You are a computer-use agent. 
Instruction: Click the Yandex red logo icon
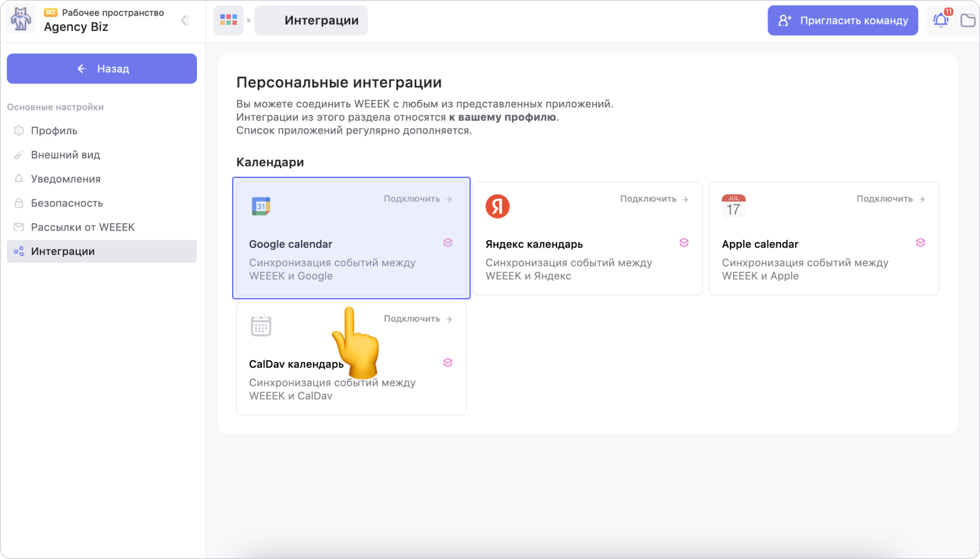click(x=498, y=206)
